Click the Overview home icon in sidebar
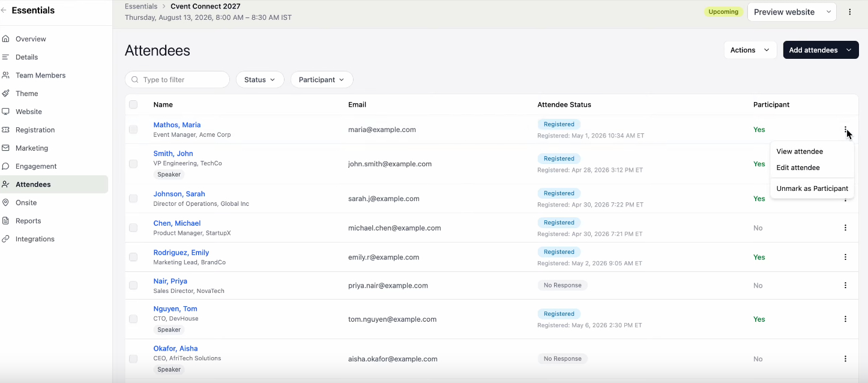868x383 pixels. (5, 39)
